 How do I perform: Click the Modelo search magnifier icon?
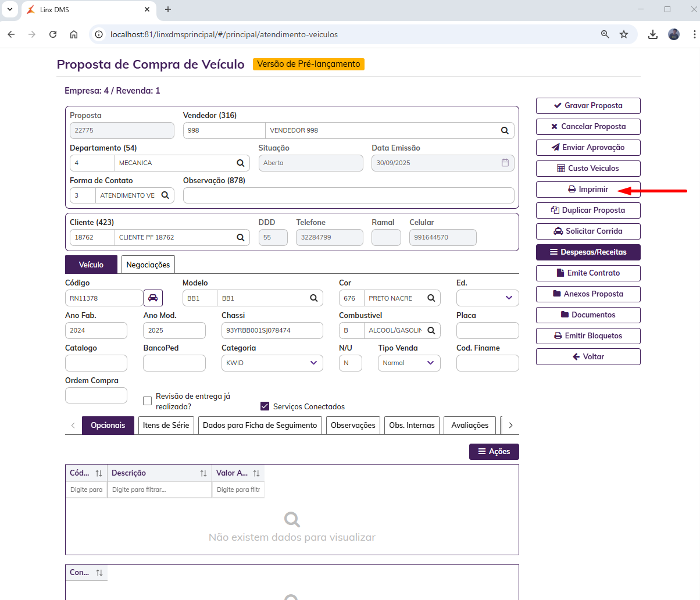click(x=313, y=298)
